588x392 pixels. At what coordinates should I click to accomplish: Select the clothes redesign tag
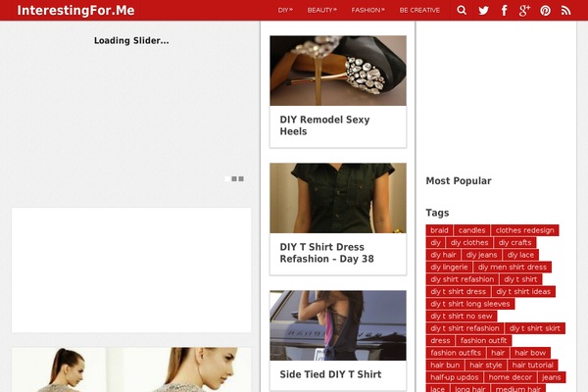click(x=525, y=230)
